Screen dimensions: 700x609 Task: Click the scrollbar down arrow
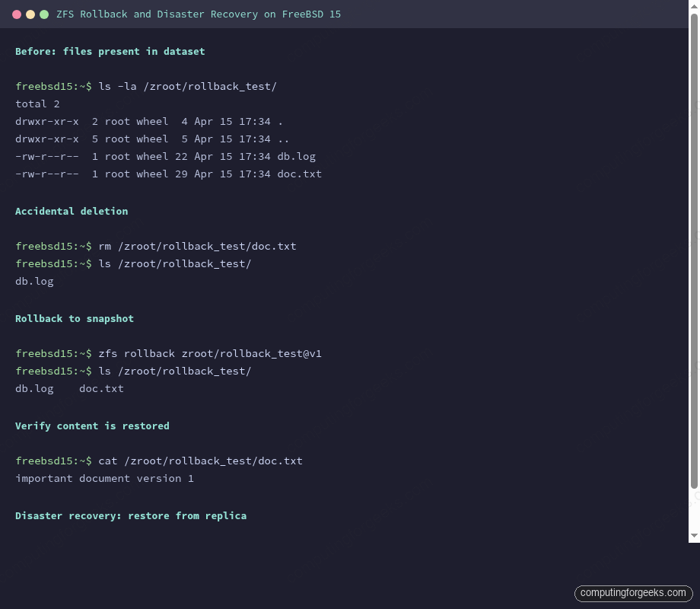[694, 536]
